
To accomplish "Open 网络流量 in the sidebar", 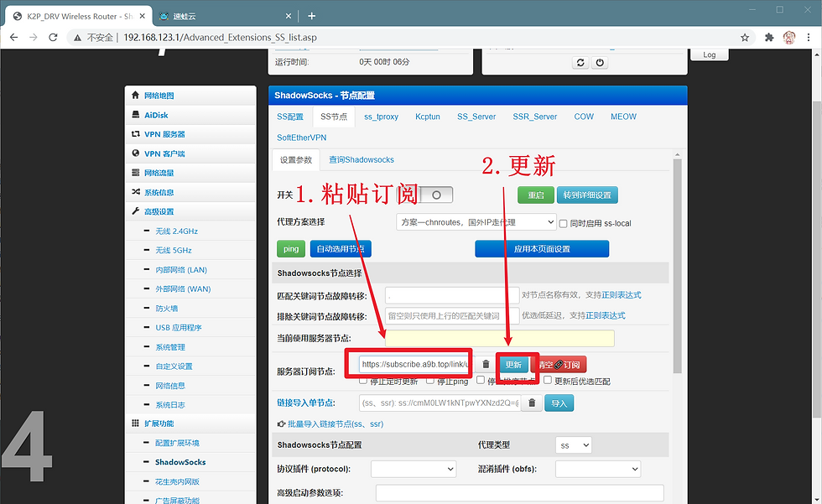I will 159,173.
